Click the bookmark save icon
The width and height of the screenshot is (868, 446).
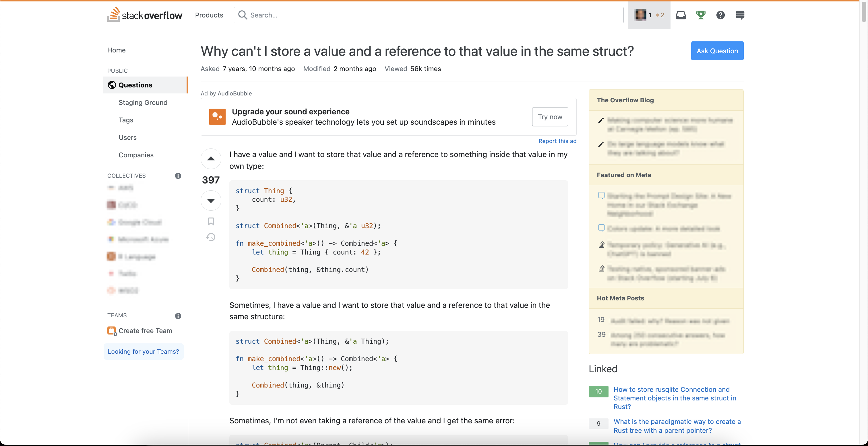[210, 221]
